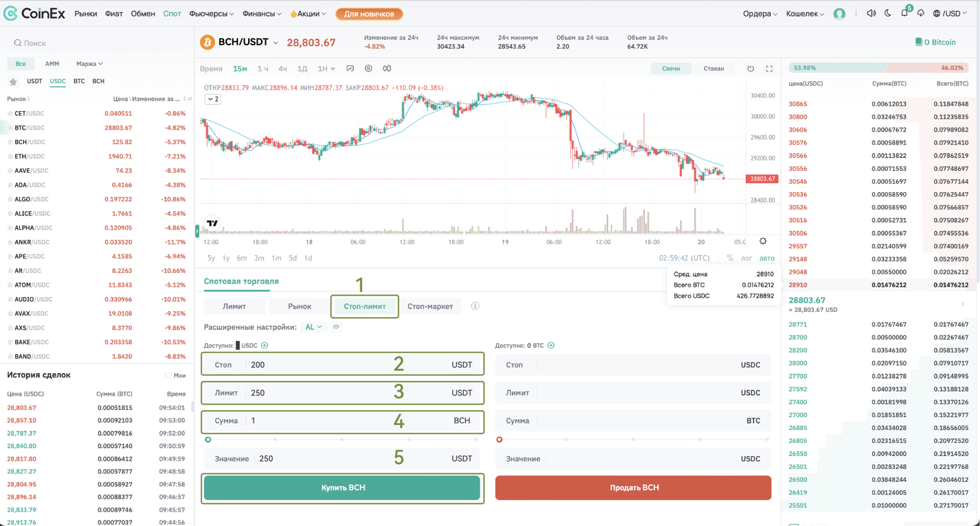Open the Маржа dropdown
980x526 pixels.
89,64
